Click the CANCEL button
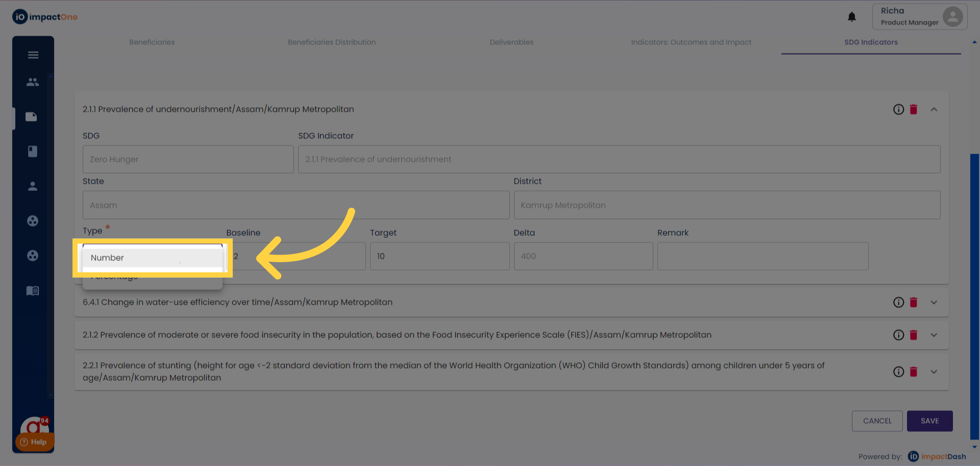The width and height of the screenshot is (980, 466). (x=877, y=421)
